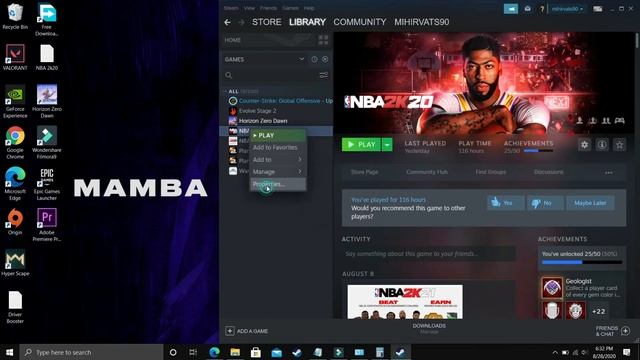Select Horizon Zero Dawn in library list
The width and height of the screenshot is (640, 360).
(263, 121)
